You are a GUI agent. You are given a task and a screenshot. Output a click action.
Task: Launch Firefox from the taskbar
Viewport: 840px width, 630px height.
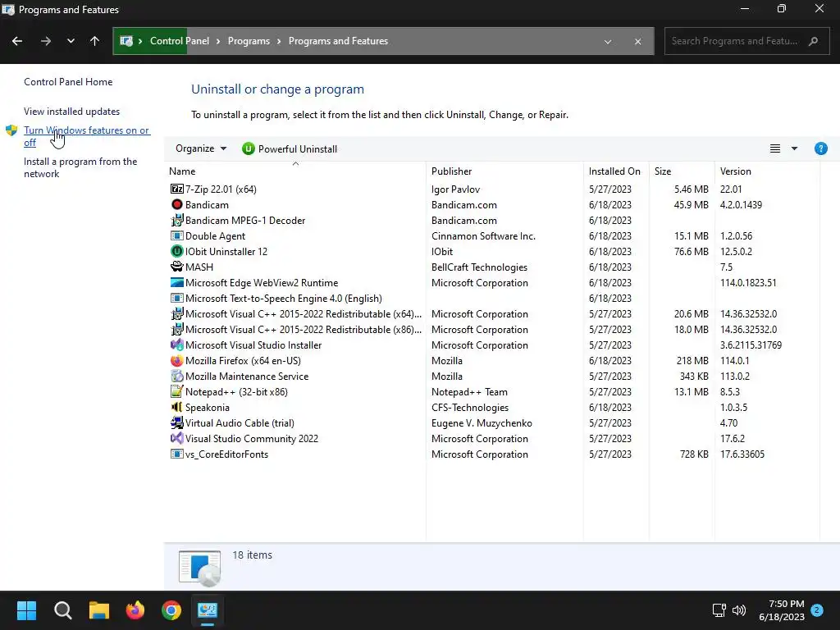coord(135,610)
